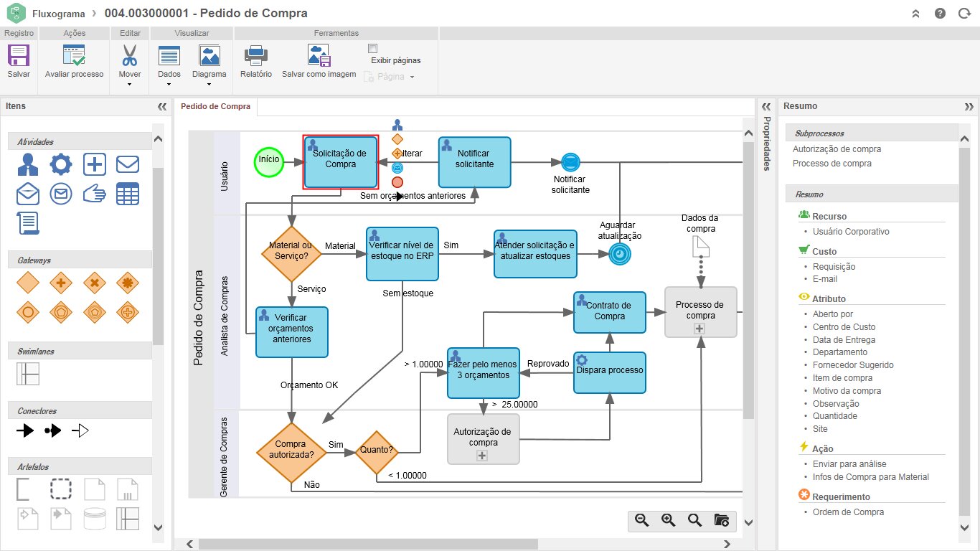Select the user task activity icon
980x551 pixels.
point(28,164)
